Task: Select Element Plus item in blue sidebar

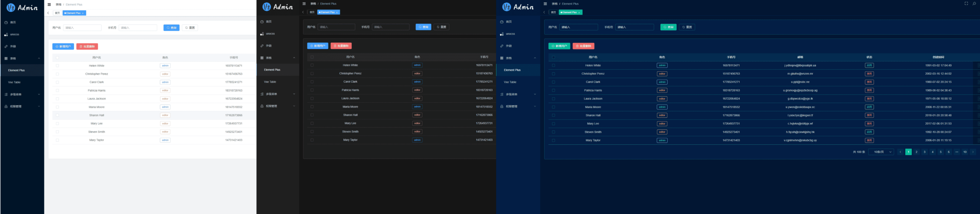Action: (x=518, y=70)
